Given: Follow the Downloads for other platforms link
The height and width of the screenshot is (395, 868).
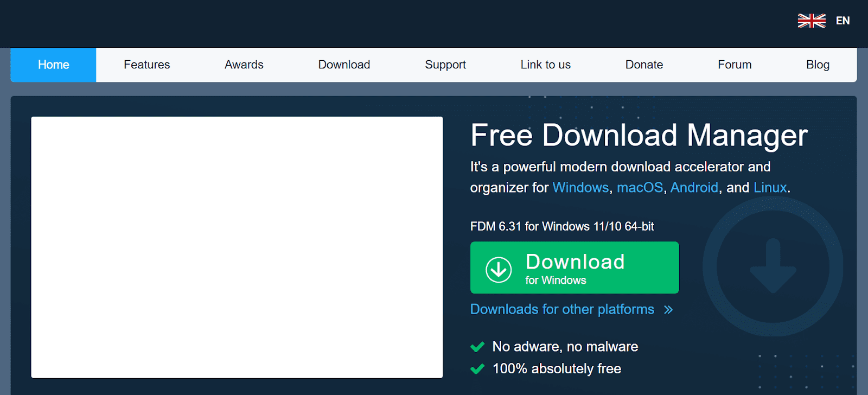Looking at the screenshot, I should 562,309.
